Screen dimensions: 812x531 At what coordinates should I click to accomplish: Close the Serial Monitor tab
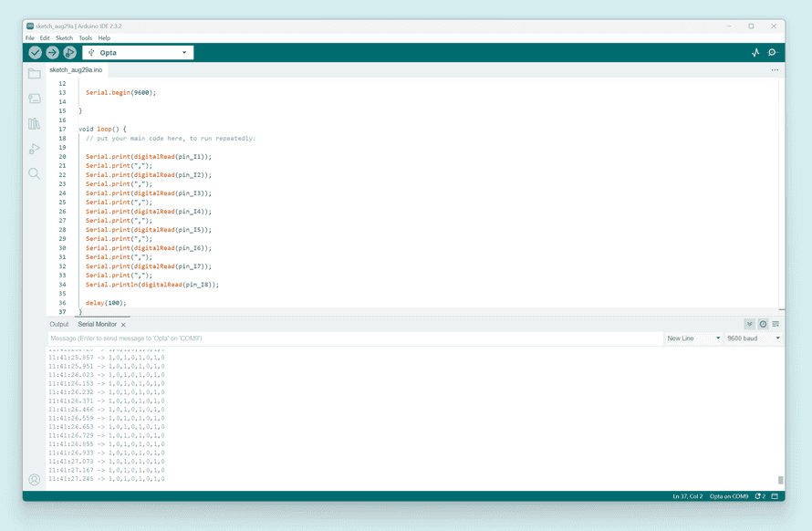123,324
